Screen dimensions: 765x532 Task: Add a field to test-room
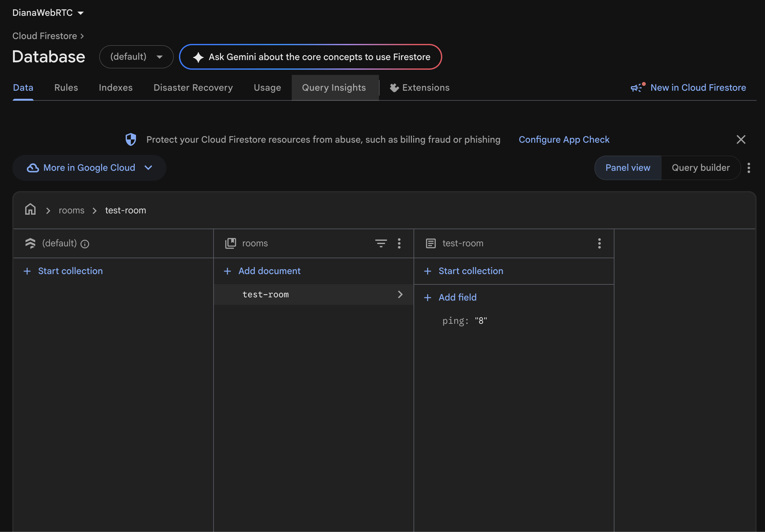450,297
